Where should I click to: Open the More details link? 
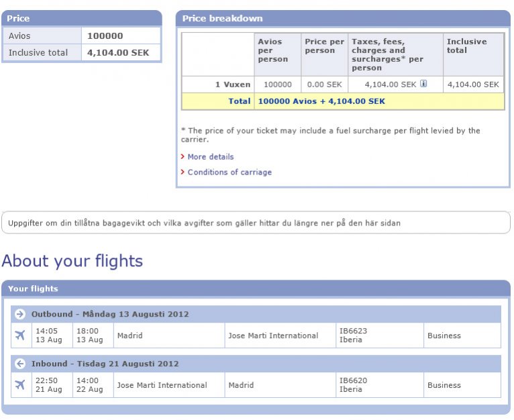pos(211,156)
